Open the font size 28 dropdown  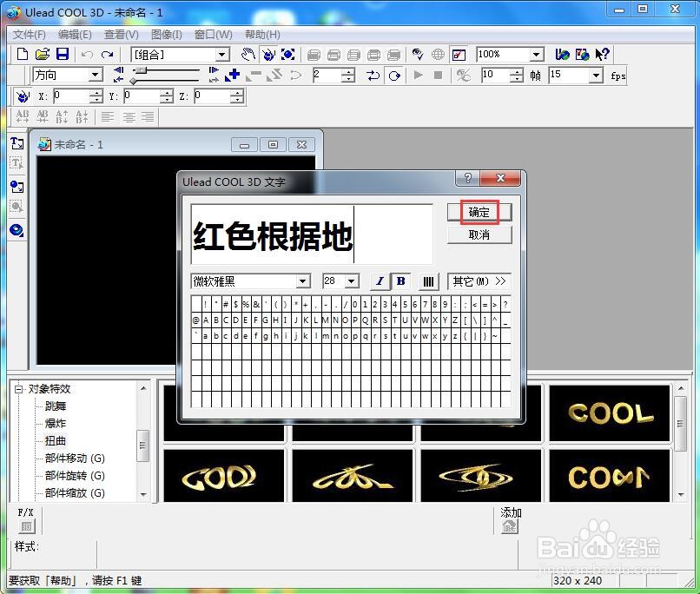352,281
